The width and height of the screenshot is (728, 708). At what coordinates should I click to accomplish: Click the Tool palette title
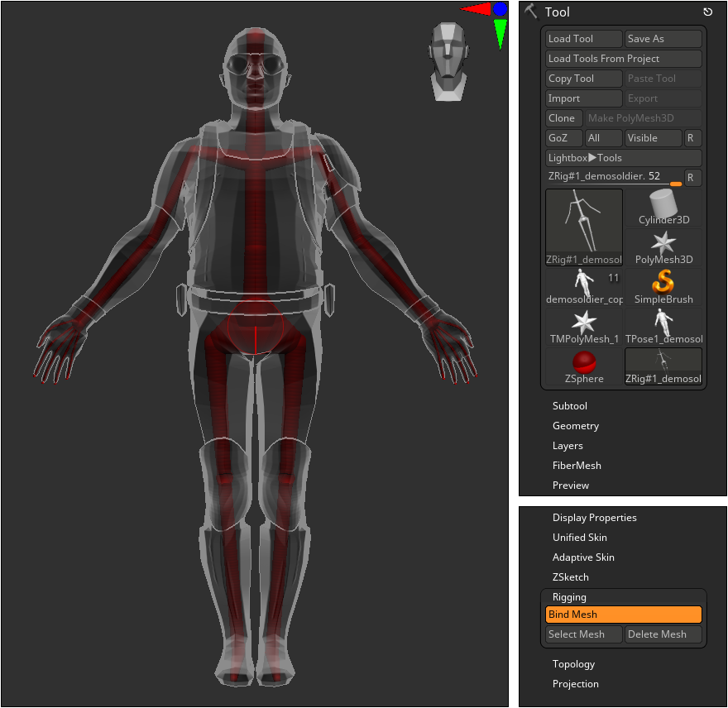pos(557,12)
